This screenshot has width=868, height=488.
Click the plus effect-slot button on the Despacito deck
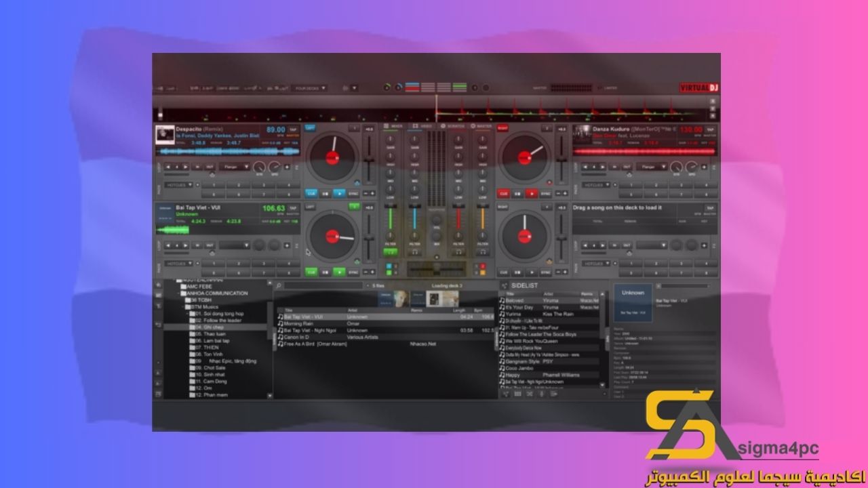[x=287, y=167]
